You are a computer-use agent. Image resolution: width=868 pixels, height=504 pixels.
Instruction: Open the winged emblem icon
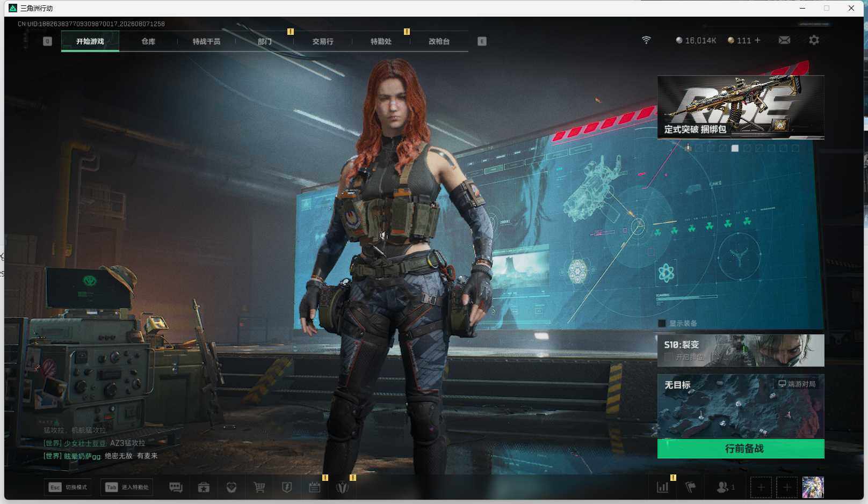(x=343, y=487)
